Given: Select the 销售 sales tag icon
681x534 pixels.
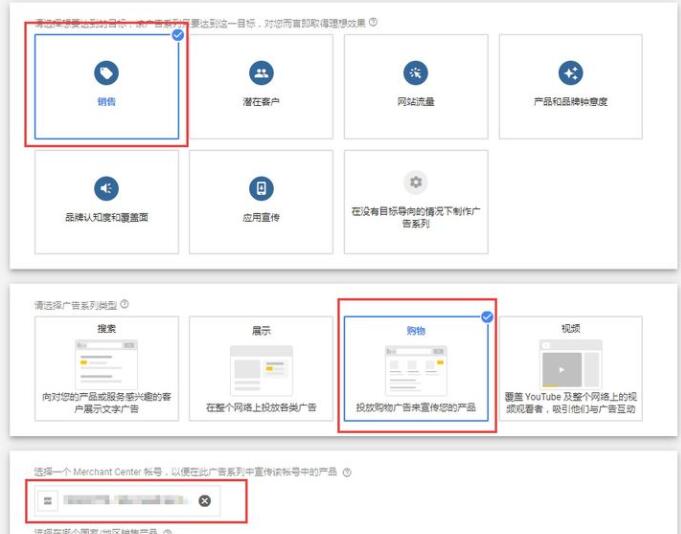Looking at the screenshot, I should click(x=106, y=73).
